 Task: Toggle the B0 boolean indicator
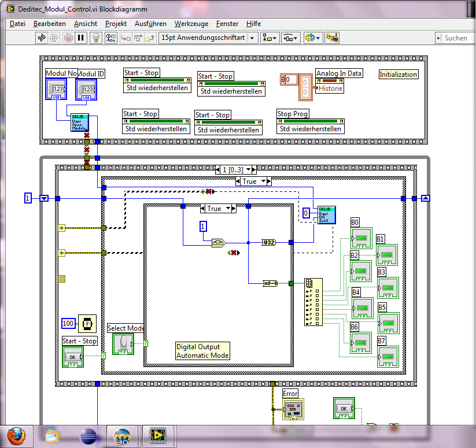click(361, 238)
